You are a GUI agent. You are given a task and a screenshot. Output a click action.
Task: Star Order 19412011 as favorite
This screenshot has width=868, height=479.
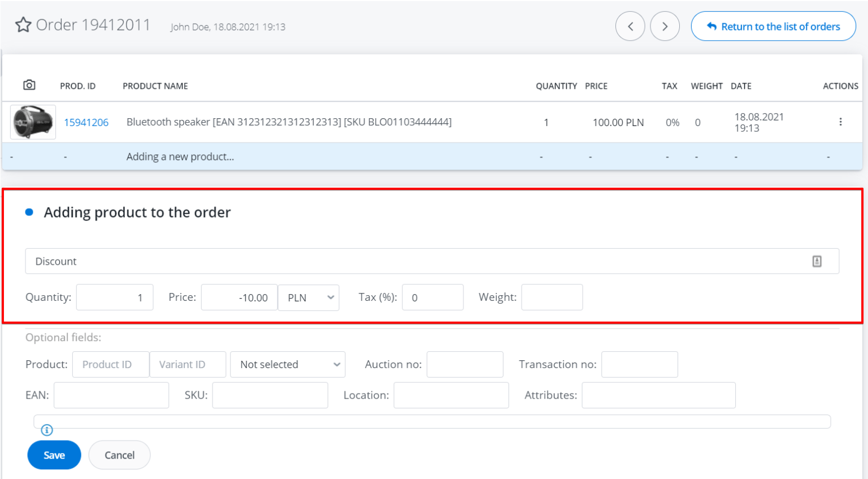point(23,25)
